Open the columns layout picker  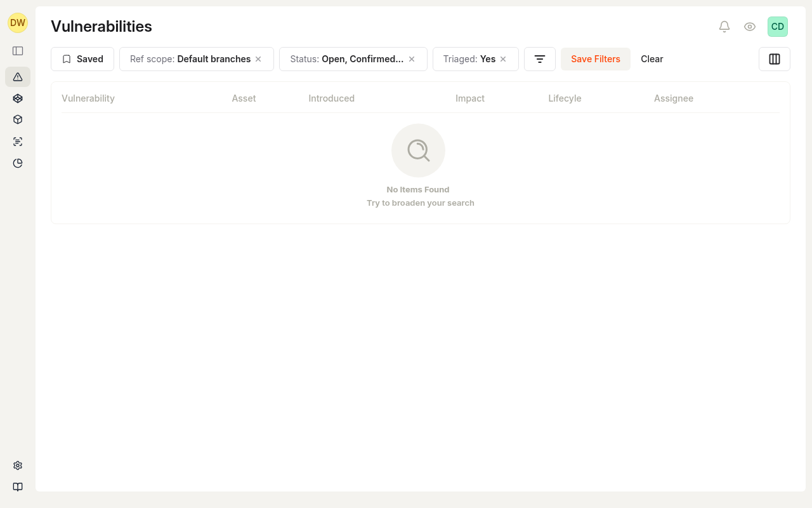775,58
